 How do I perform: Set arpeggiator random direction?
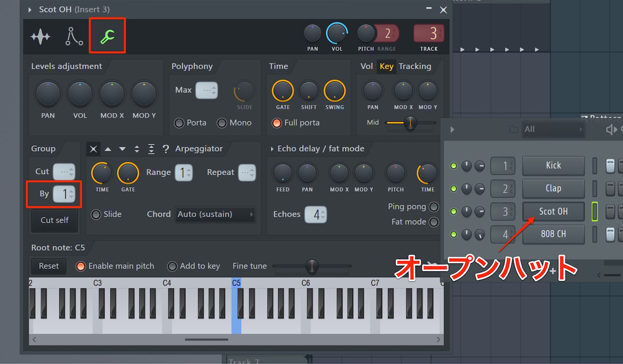(x=166, y=149)
